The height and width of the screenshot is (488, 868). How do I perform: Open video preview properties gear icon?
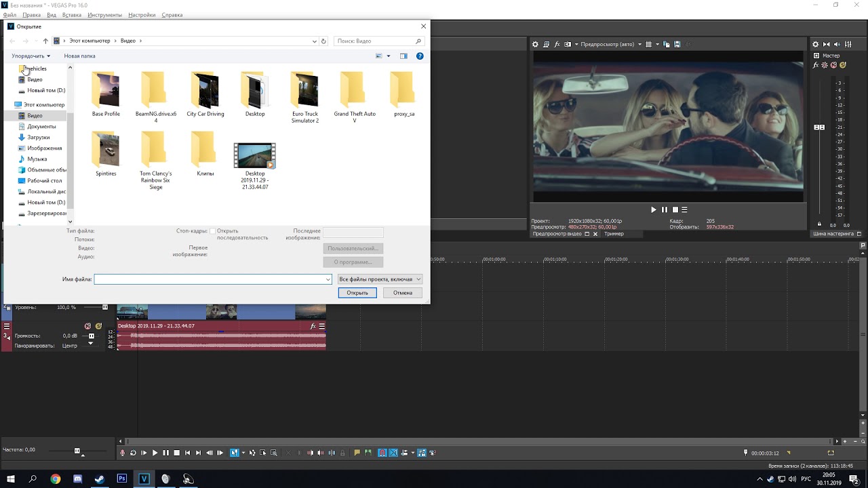click(x=535, y=44)
